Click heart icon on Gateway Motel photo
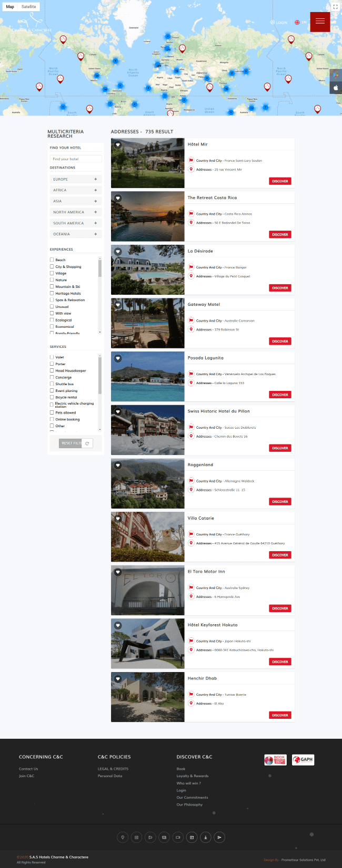This screenshot has height=868, width=342. click(x=118, y=305)
